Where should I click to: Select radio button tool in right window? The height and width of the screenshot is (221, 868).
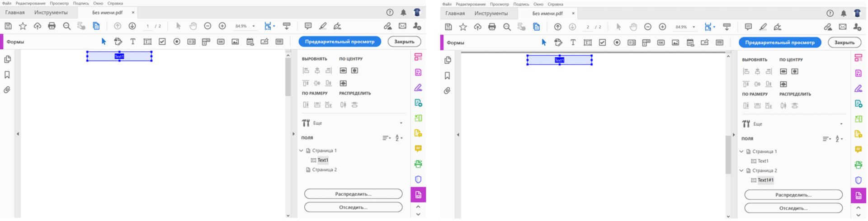[x=617, y=42]
